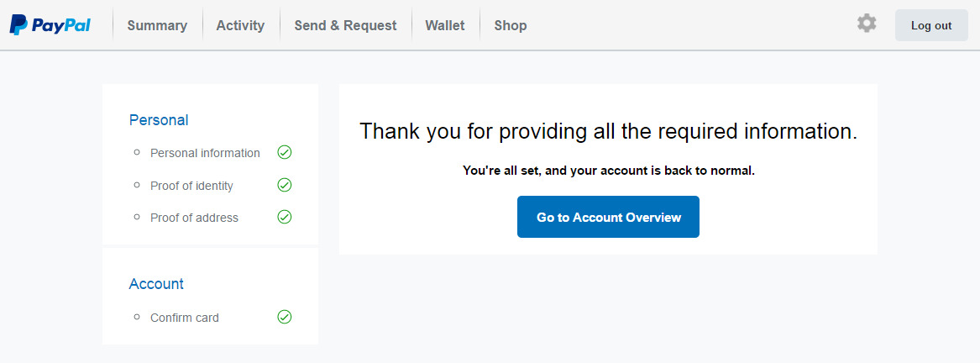The height and width of the screenshot is (363, 980).
Task: Click the bullet circle before Personal information
Action: point(137,152)
